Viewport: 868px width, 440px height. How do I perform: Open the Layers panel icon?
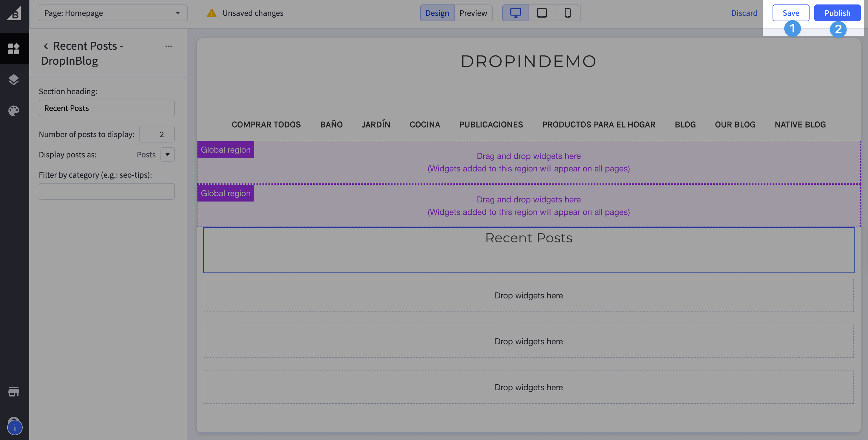coord(14,80)
